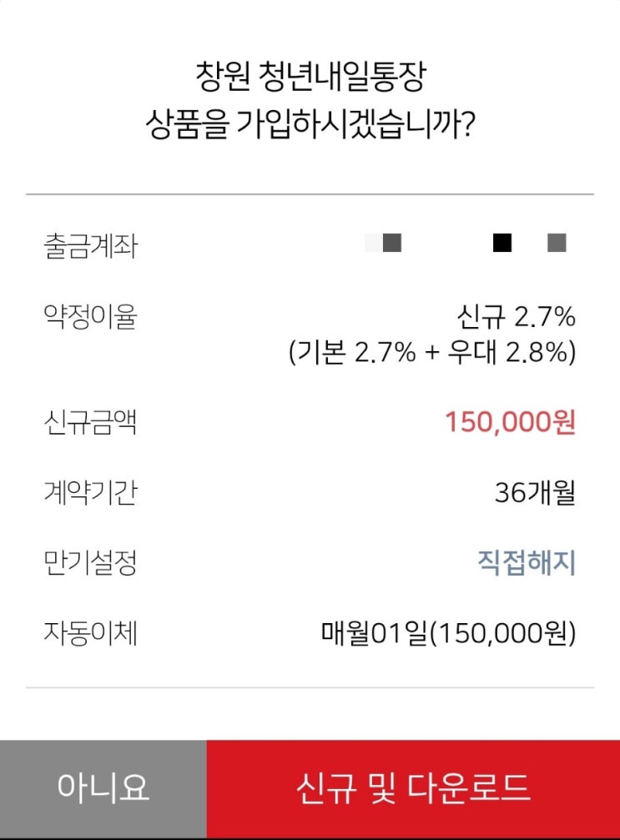Click the 만기설정 label
Image resolution: width=620 pixels, height=840 pixels.
91,562
